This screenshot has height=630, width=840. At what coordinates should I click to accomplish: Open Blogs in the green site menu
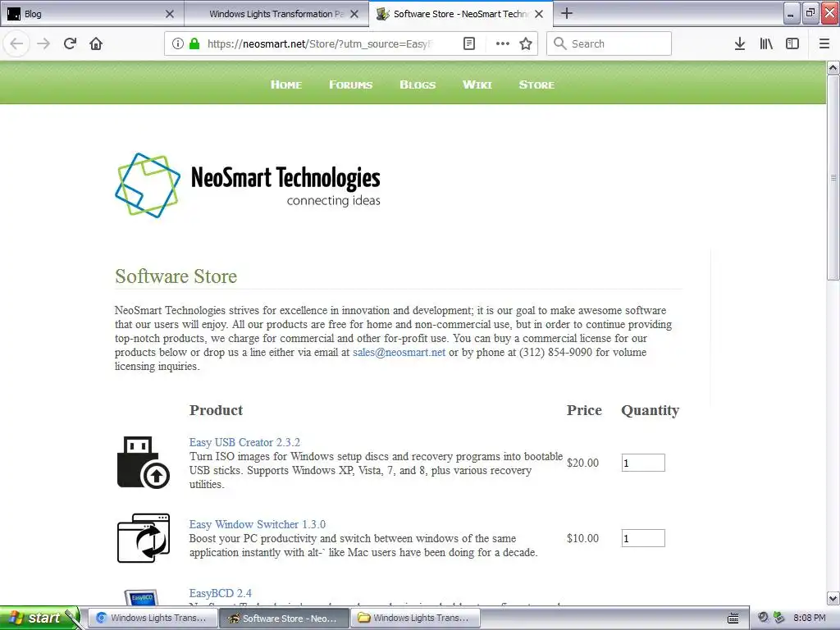(418, 84)
